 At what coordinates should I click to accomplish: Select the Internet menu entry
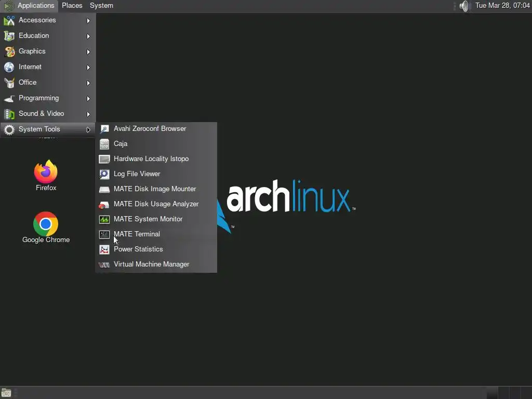point(48,67)
